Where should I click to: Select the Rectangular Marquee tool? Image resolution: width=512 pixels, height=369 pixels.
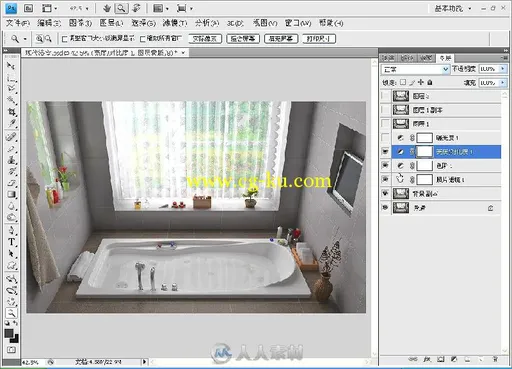click(11, 77)
